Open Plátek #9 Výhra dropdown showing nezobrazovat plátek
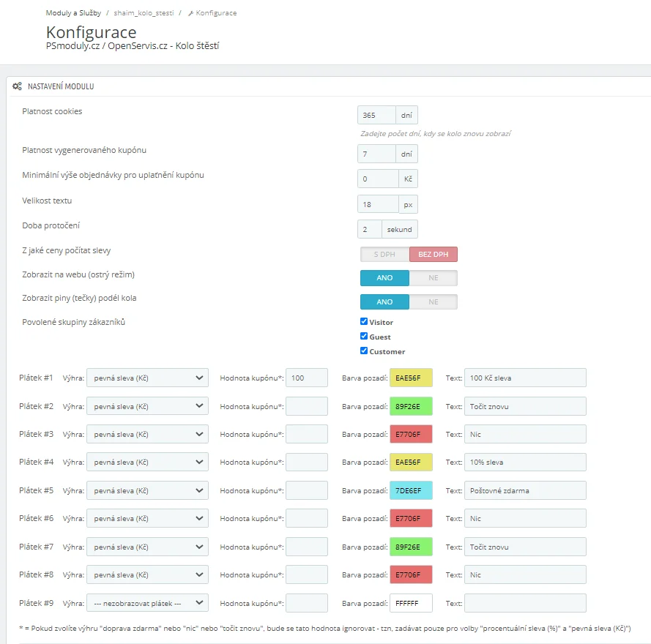The height and width of the screenshot is (644, 651). [x=147, y=603]
